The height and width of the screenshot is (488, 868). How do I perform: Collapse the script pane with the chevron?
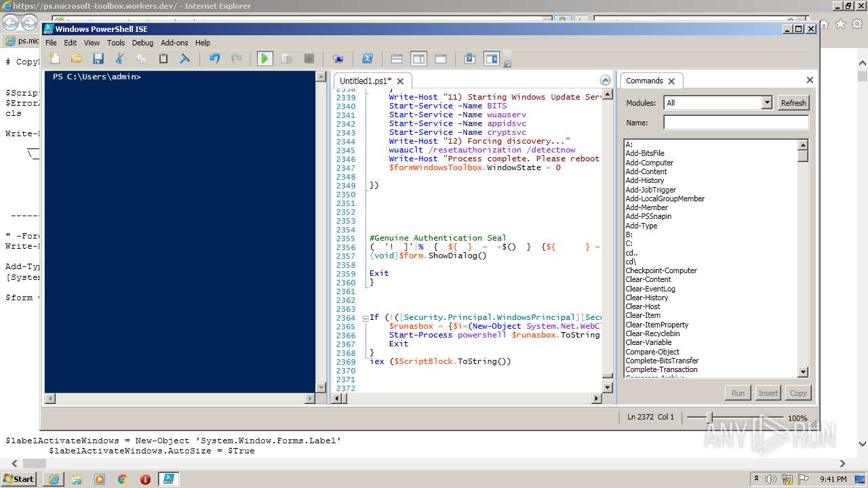point(606,81)
